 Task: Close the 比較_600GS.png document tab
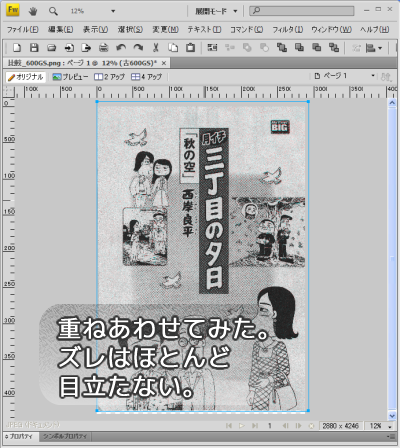[x=164, y=63]
